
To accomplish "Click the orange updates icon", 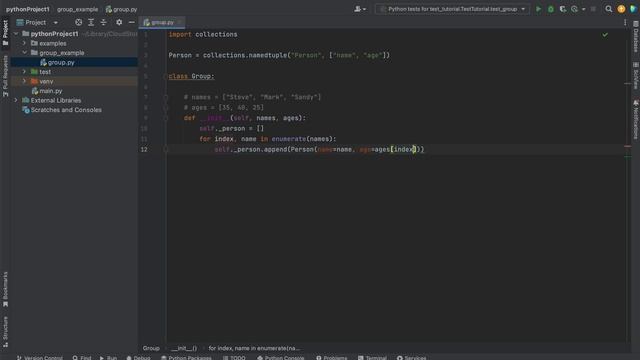I will tap(621, 9).
